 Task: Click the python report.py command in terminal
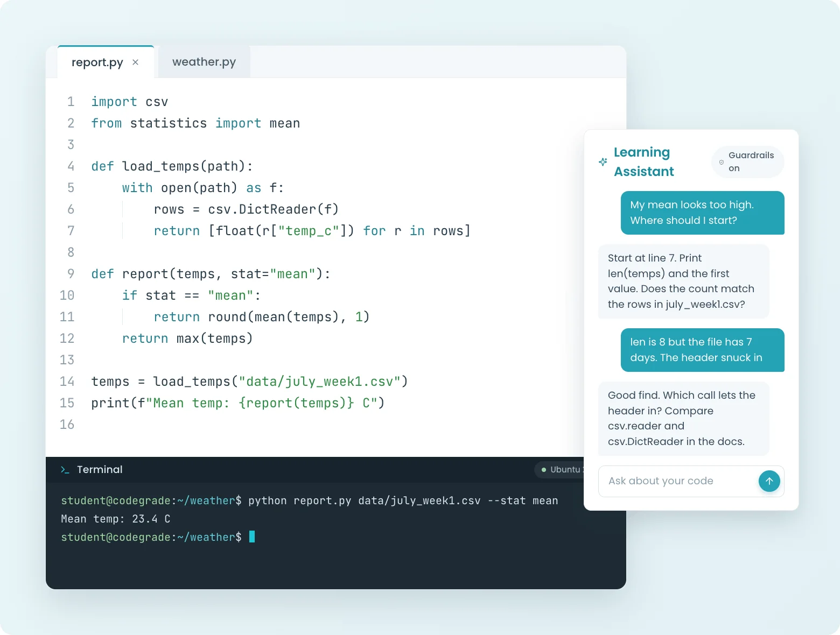(403, 501)
